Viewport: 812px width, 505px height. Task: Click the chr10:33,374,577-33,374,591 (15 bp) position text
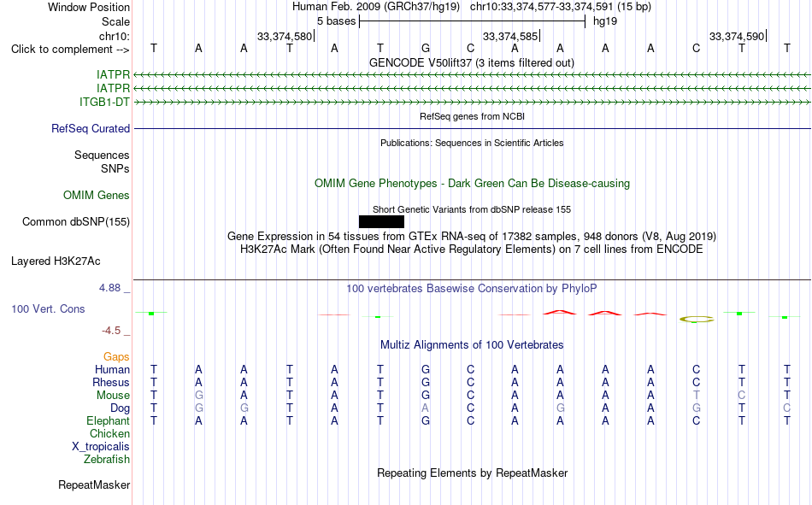point(561,7)
